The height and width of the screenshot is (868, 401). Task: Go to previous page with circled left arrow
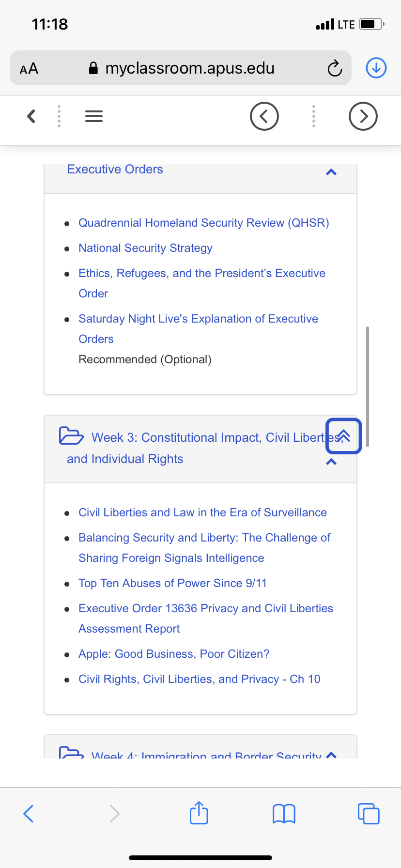click(x=264, y=116)
